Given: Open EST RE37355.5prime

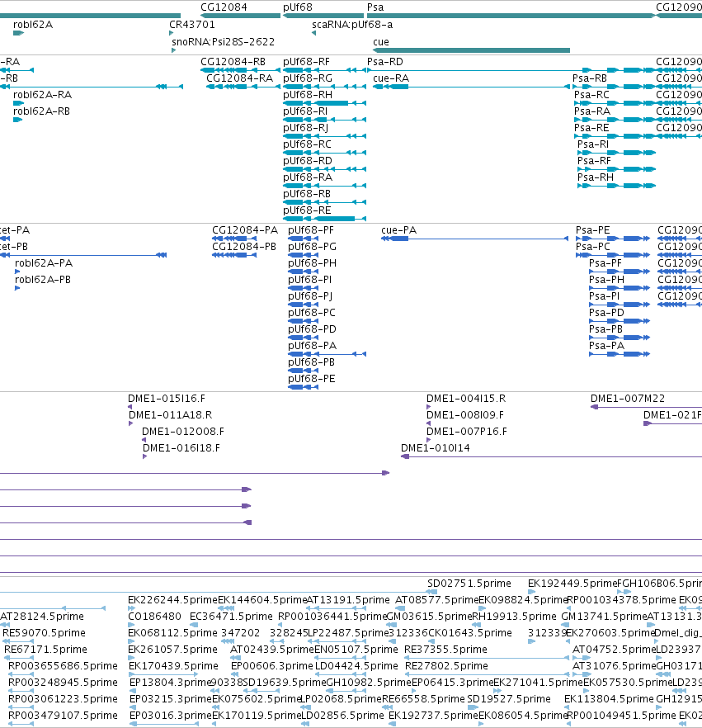Looking at the screenshot, I should tap(446, 650).
